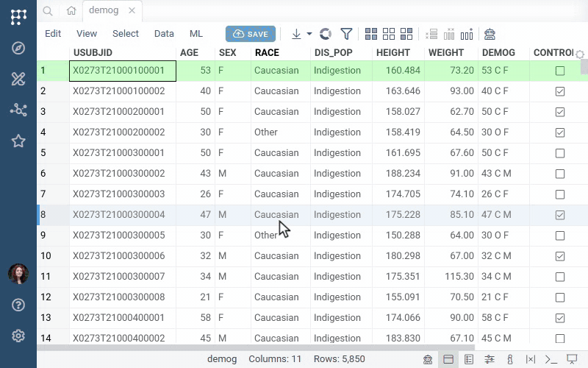Click the SAVE button
588x368 pixels.
click(x=251, y=34)
